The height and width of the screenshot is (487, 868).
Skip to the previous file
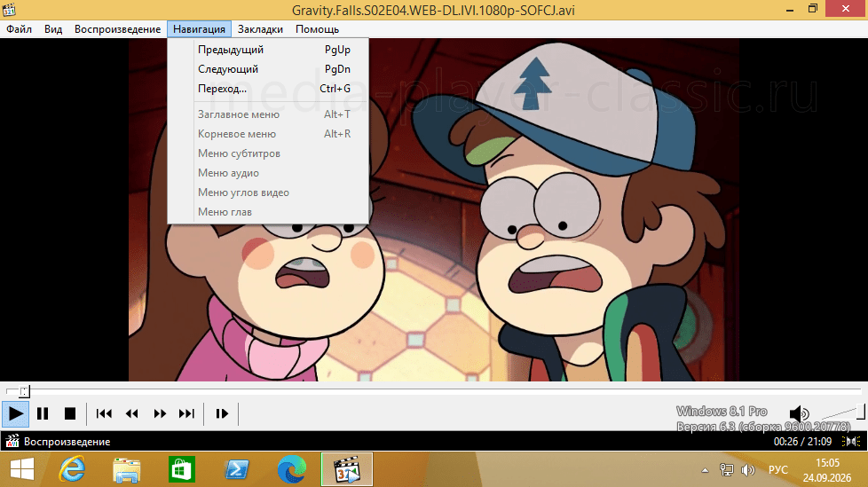(x=104, y=413)
